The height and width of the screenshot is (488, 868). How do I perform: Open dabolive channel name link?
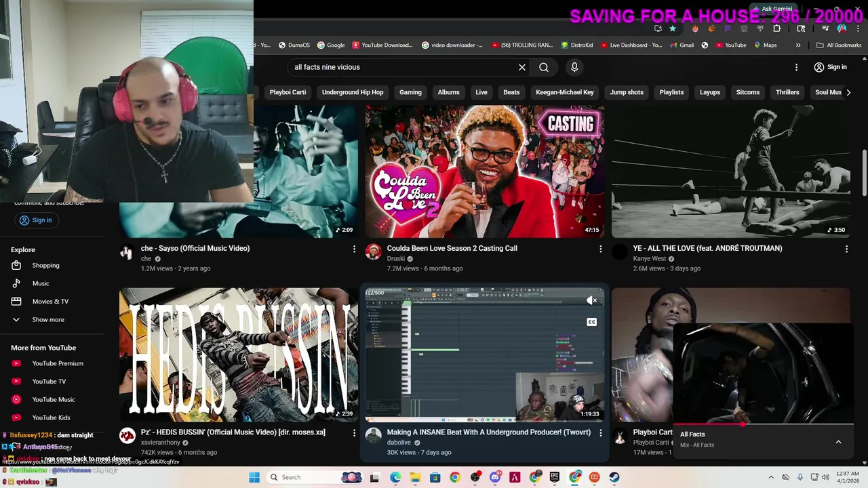point(399,443)
